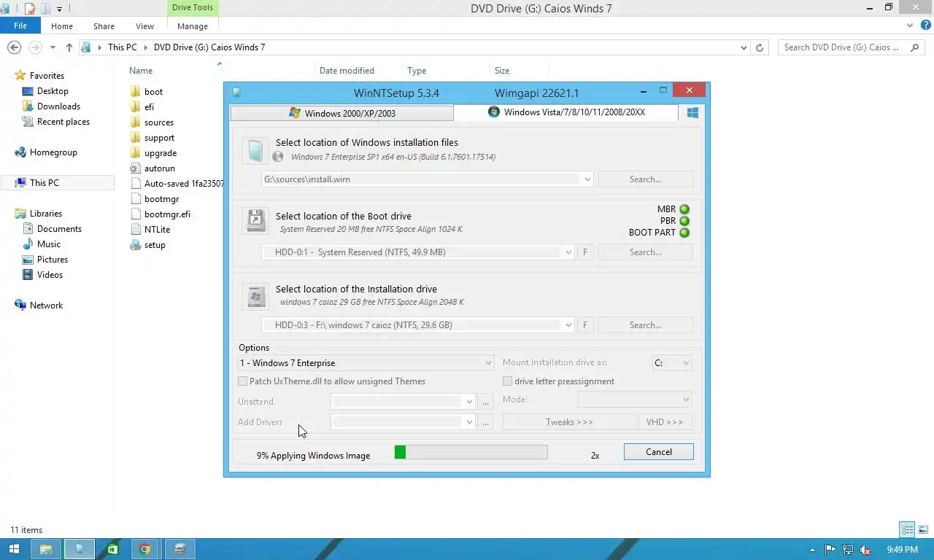This screenshot has width=934, height=560.
Task: Open Chrome from the taskbar
Action: [144, 549]
